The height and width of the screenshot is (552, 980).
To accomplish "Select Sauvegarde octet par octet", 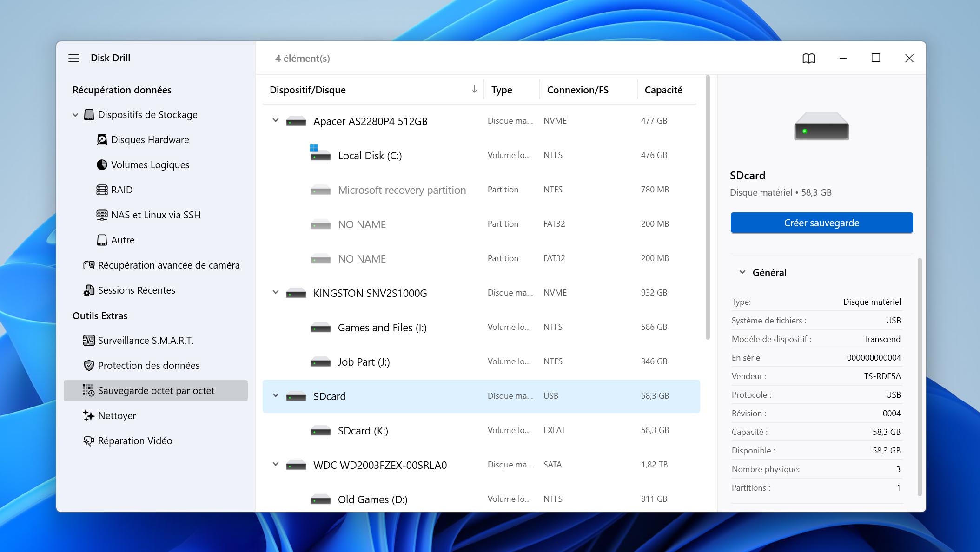I will (156, 391).
